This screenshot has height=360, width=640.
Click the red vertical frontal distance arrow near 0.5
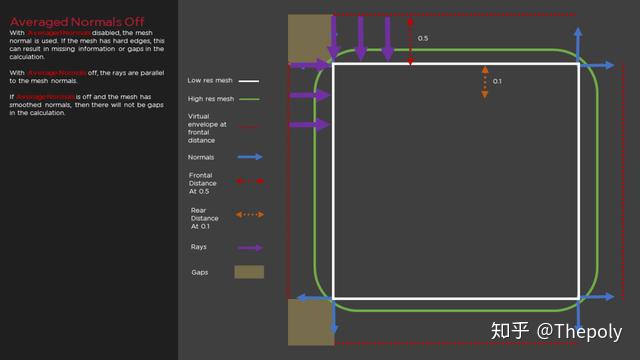coord(410,41)
